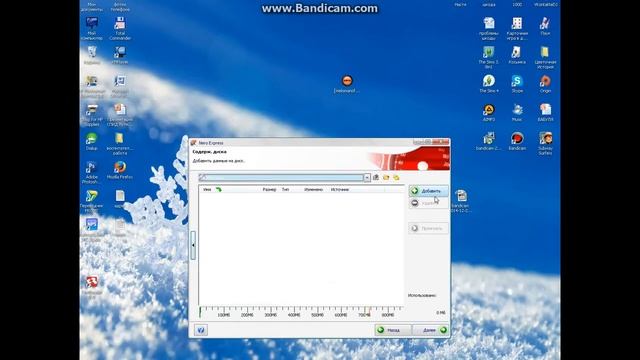Open the disc path combo box dropdown arrow

point(367,178)
